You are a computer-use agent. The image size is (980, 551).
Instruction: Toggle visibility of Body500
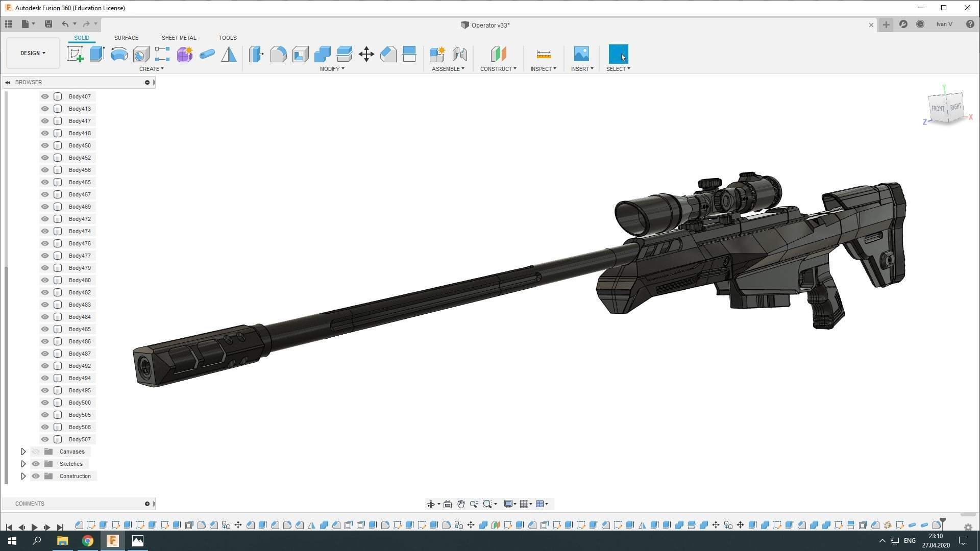(45, 403)
